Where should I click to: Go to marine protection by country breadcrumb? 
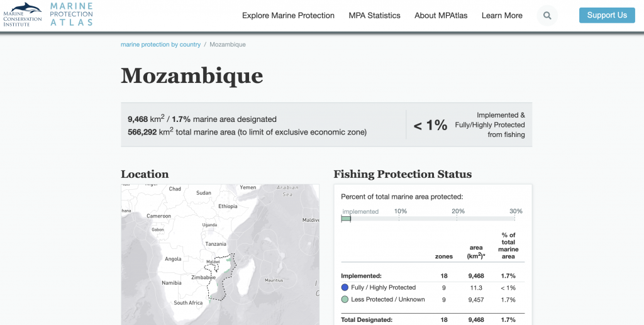(160, 45)
